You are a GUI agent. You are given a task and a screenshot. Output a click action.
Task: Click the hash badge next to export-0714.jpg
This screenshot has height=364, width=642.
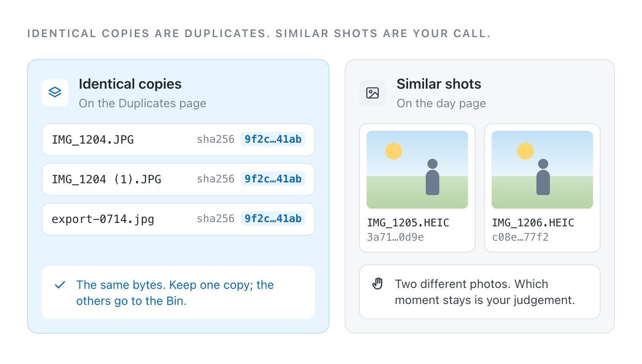[x=273, y=219]
